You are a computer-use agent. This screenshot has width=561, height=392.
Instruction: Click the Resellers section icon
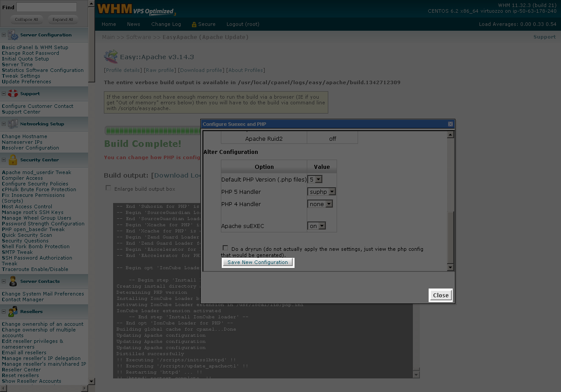tap(13, 312)
